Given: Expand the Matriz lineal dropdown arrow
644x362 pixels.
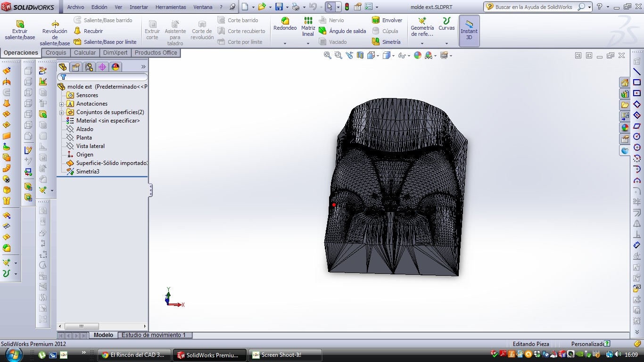Looking at the screenshot, I should [x=308, y=43].
